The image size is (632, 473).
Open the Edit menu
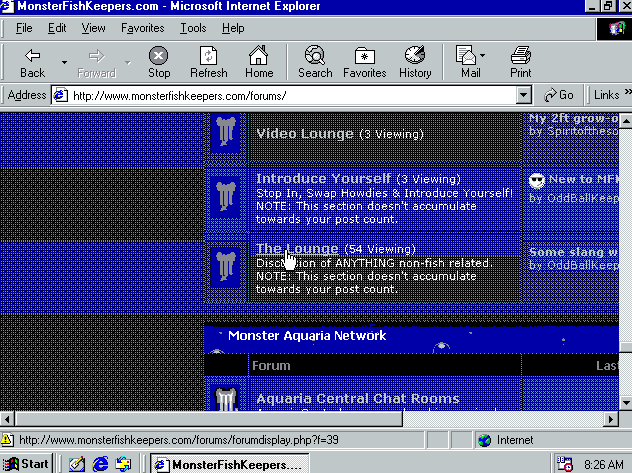(57, 28)
